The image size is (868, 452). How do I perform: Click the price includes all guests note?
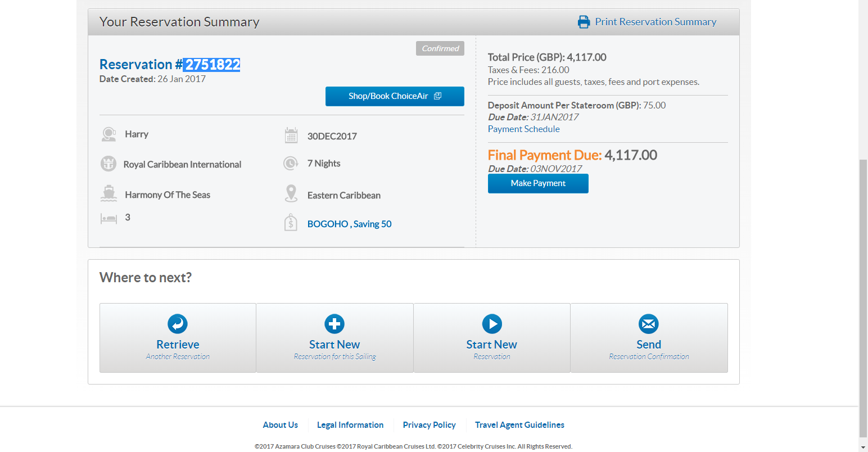[x=594, y=82]
